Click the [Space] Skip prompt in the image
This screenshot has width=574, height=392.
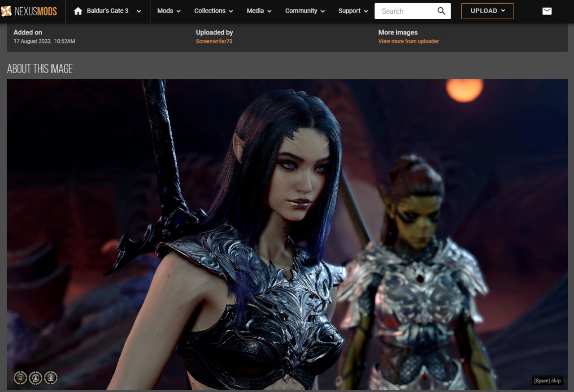[547, 380]
